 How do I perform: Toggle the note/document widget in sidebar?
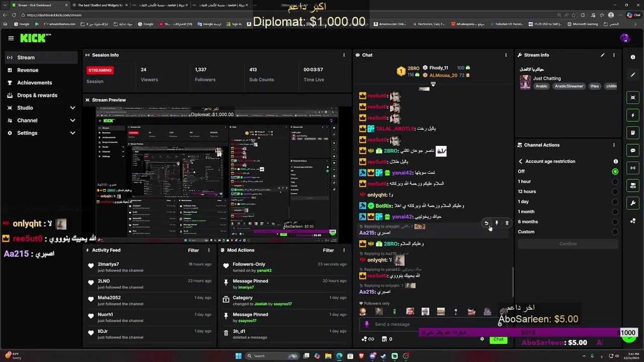tap(633, 133)
